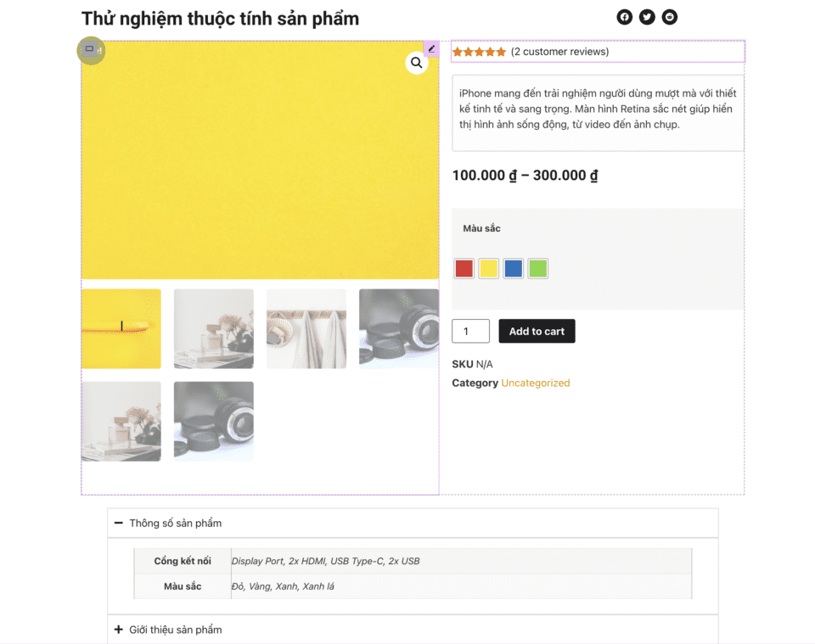Collapse the "Thông số sản phẩm" minus icon

pyautogui.click(x=119, y=524)
